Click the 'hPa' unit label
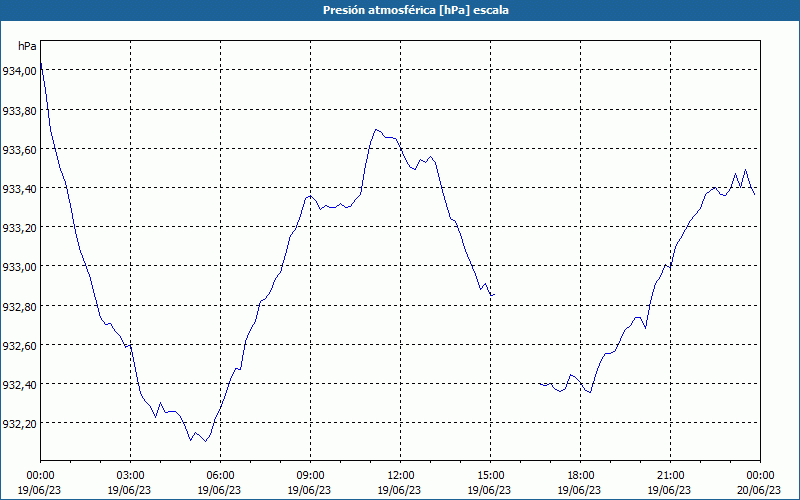 [27, 46]
